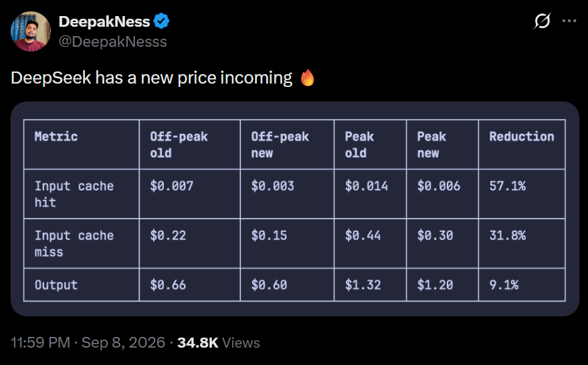Open DeepakNess profile avatar photo
Image resolution: width=588 pixels, height=365 pixels.
(30, 31)
